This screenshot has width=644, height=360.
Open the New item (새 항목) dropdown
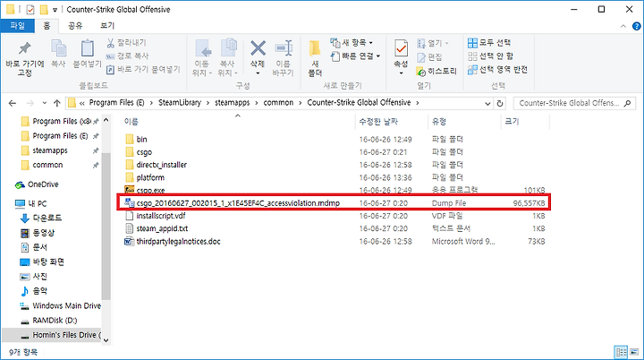point(352,43)
